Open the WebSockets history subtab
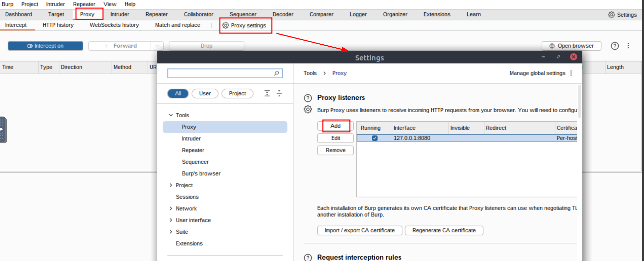Image resolution: width=644 pixels, height=261 pixels. click(114, 25)
